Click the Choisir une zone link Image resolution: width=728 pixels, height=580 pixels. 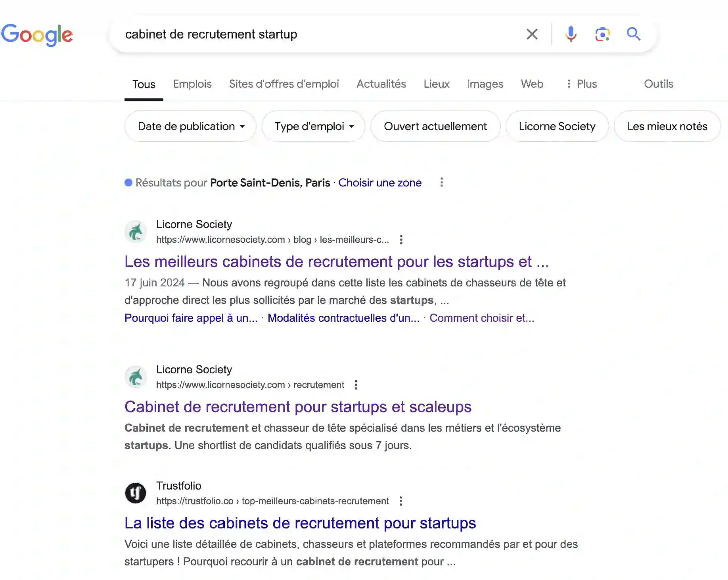click(379, 182)
